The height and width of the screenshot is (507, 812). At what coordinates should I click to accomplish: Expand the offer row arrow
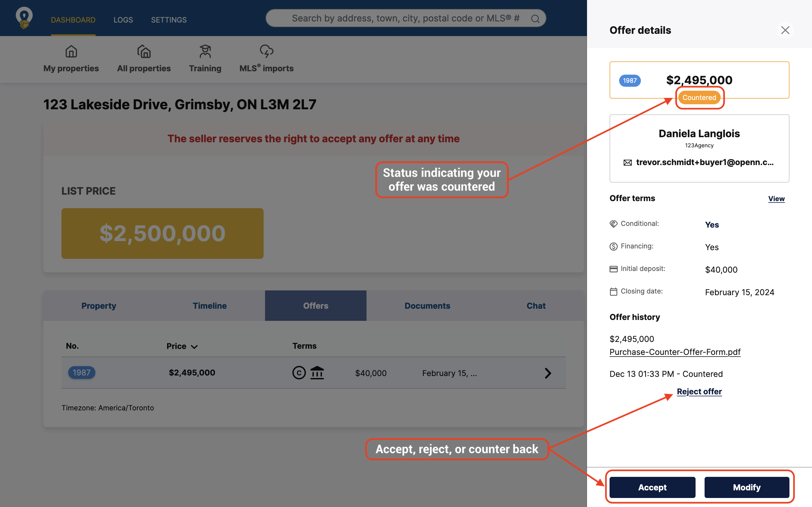pos(547,373)
